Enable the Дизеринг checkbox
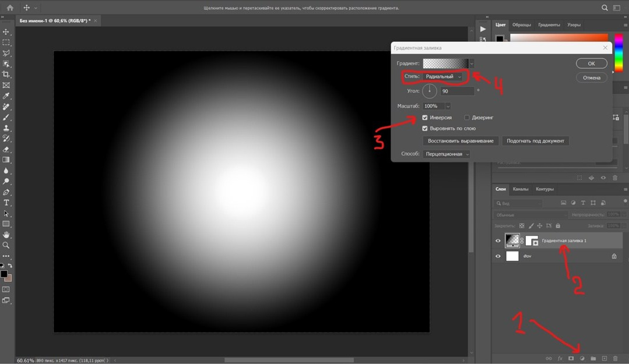The height and width of the screenshot is (364, 629). [467, 118]
